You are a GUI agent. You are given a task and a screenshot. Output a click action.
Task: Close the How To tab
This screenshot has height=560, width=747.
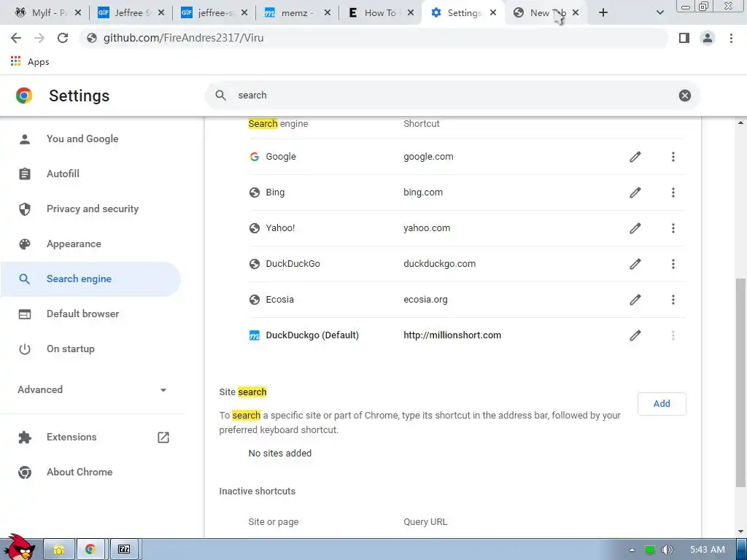coord(411,13)
